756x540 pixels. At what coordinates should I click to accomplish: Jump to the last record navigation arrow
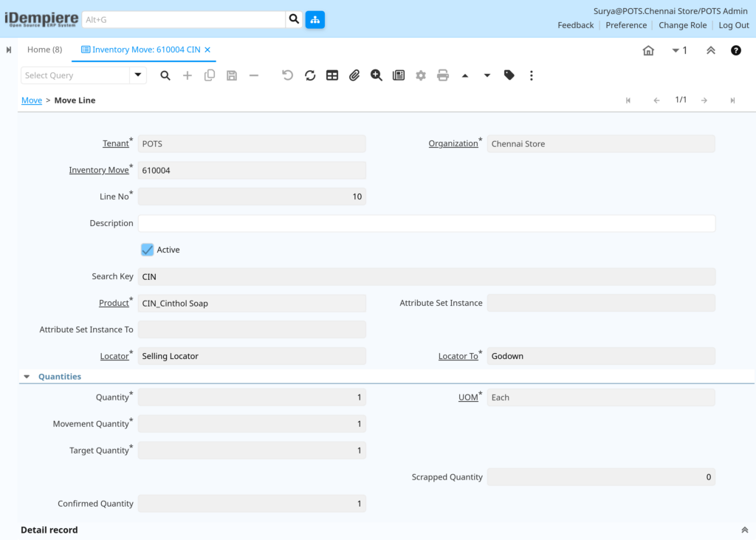[732, 100]
